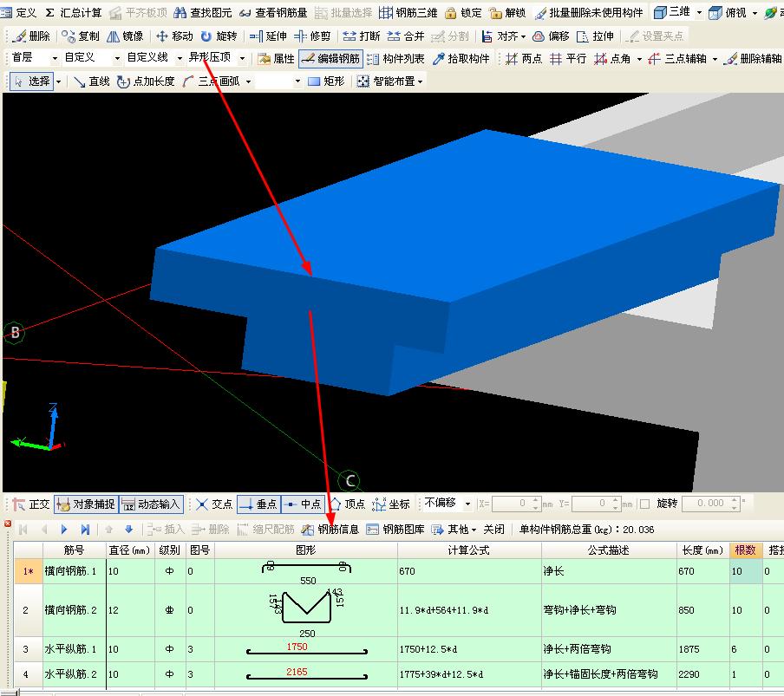The image size is (784, 696).
Task: Click the 删除 delete tool
Action: tap(31, 36)
